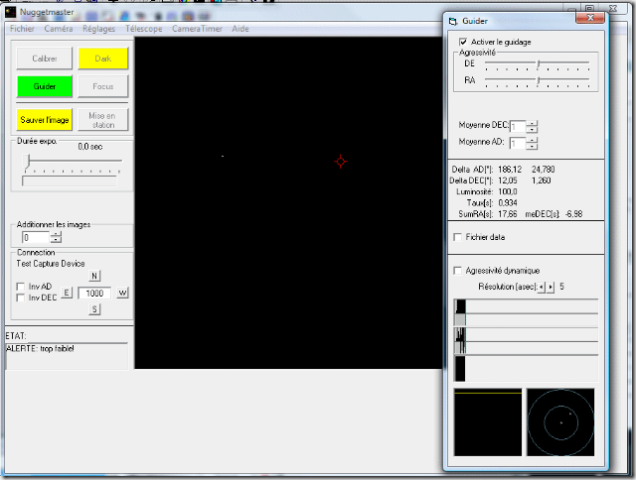This screenshot has width=636, height=480.
Task: Decrease the Moyenne AD value
Action: 532,146
